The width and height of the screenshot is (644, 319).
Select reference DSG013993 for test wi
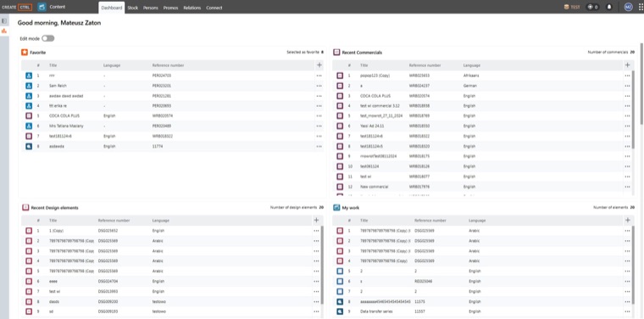[108, 292]
